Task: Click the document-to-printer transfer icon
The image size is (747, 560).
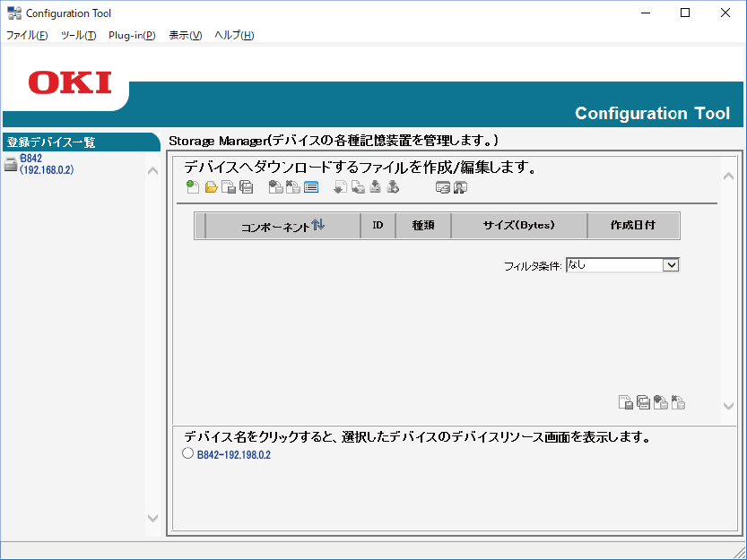Action: pos(358,187)
